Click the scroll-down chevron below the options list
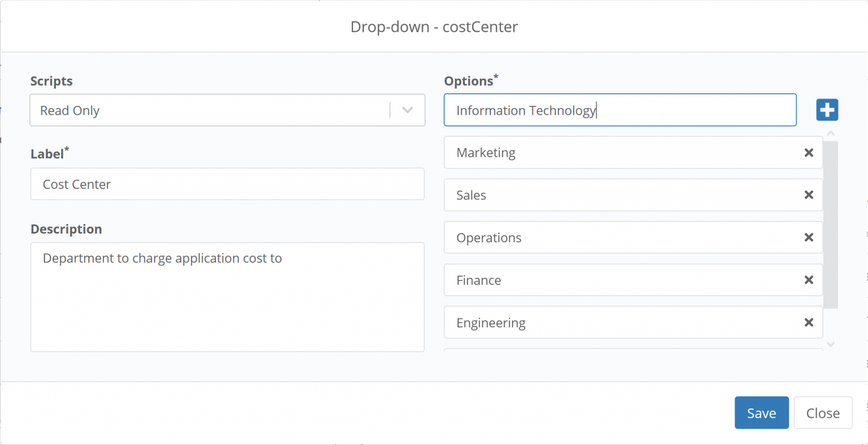 pos(831,344)
